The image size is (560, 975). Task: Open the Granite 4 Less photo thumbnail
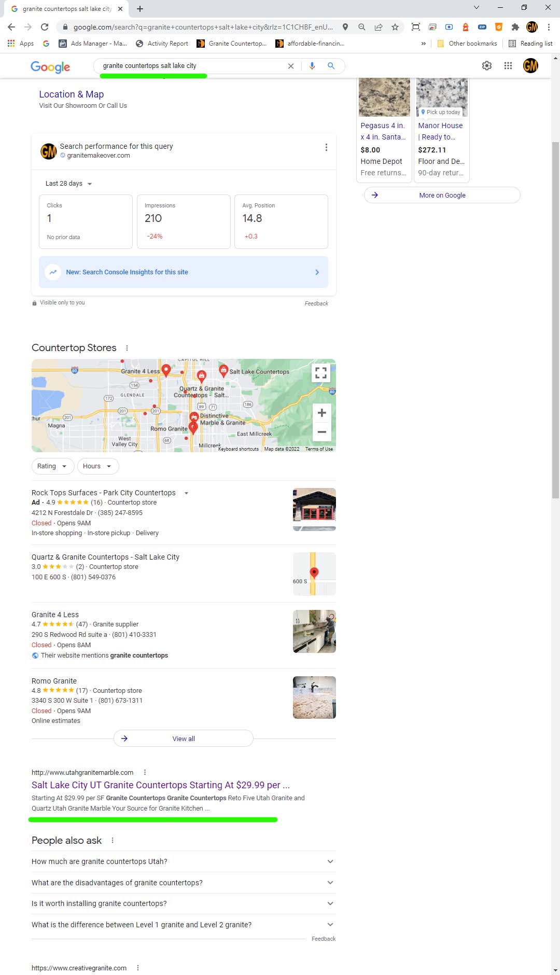pos(314,631)
